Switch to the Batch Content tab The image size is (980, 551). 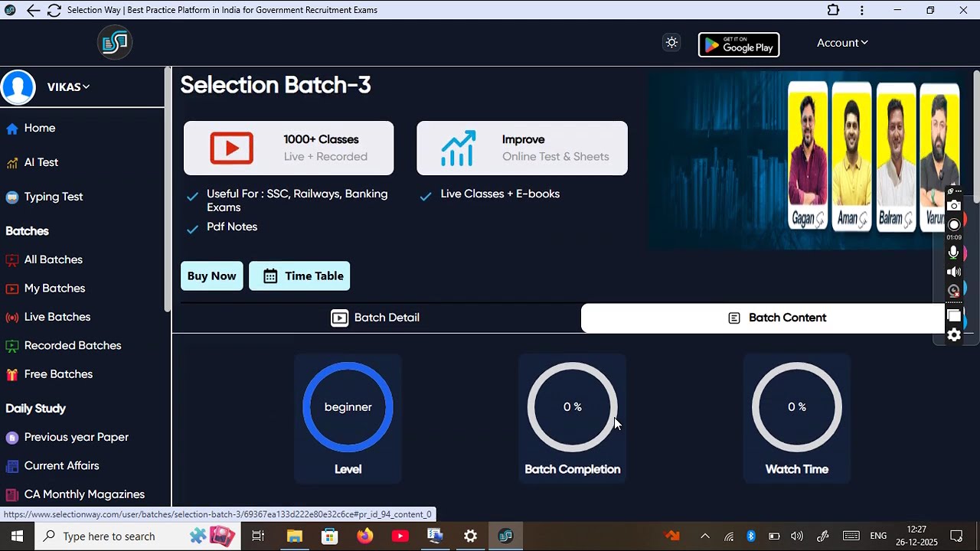pyautogui.click(x=777, y=318)
